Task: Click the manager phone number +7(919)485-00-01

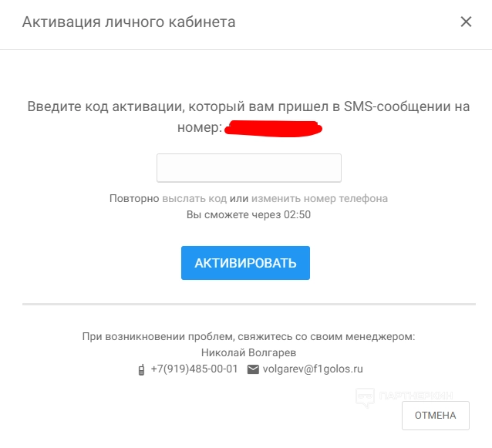Action: pyautogui.click(x=194, y=369)
